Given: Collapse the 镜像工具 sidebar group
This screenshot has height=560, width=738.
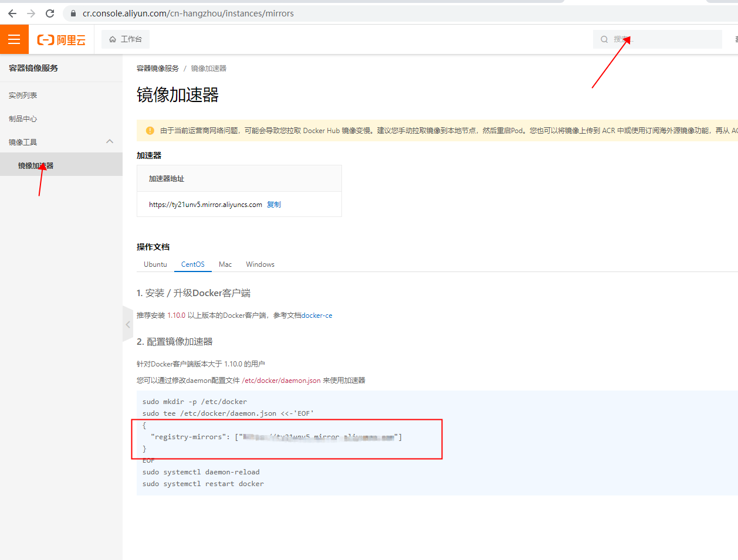Looking at the screenshot, I should 61,142.
